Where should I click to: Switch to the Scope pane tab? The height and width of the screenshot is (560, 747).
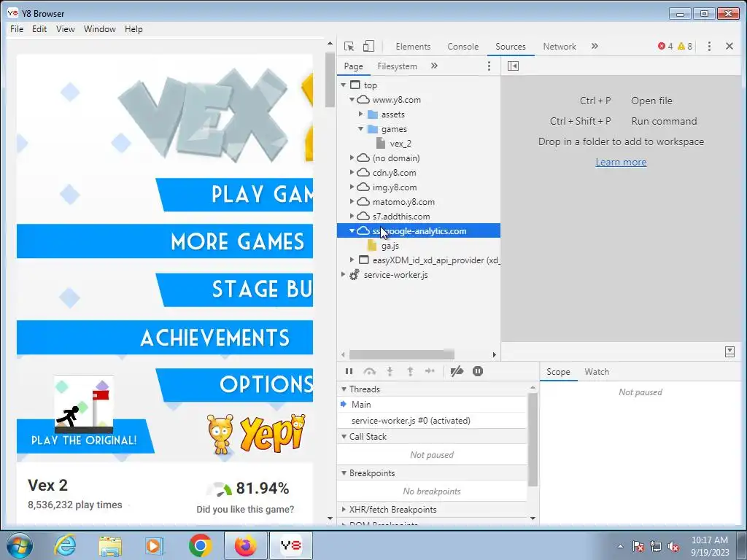(558, 372)
